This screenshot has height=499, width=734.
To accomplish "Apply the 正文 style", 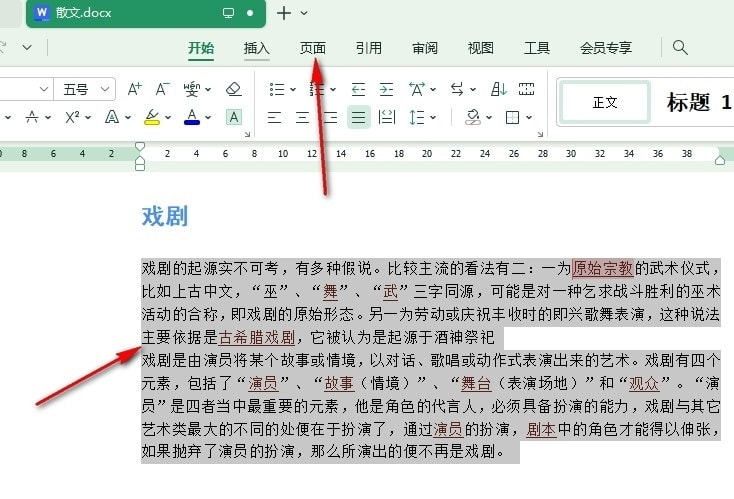I will (605, 102).
